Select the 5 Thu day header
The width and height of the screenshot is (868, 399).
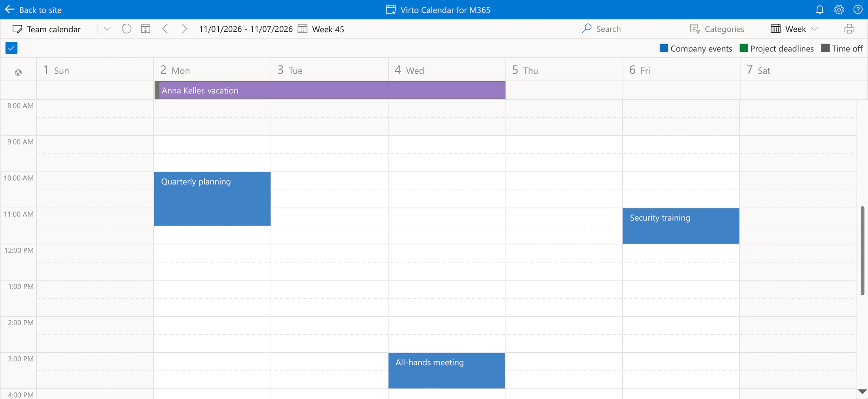coord(564,69)
